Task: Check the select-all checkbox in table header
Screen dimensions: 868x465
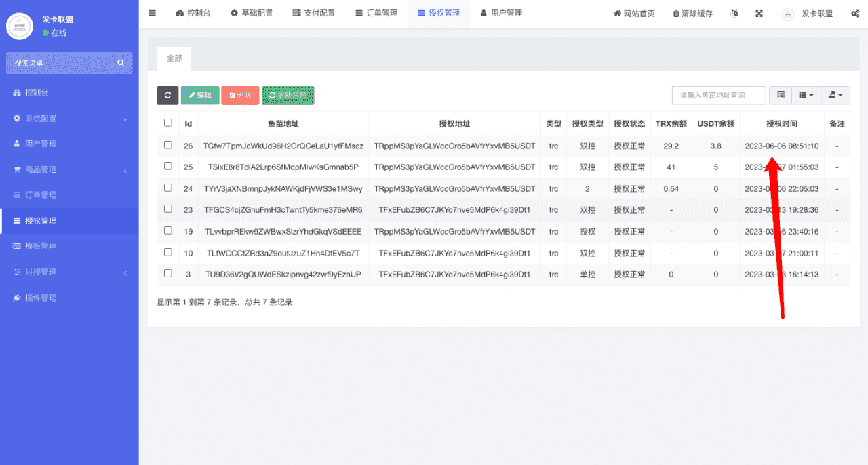Action: [168, 123]
